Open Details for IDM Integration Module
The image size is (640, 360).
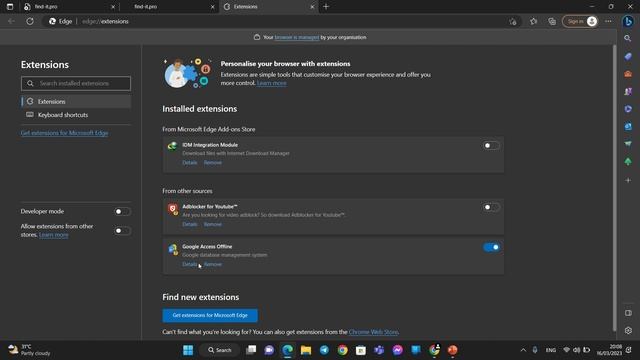point(189,162)
